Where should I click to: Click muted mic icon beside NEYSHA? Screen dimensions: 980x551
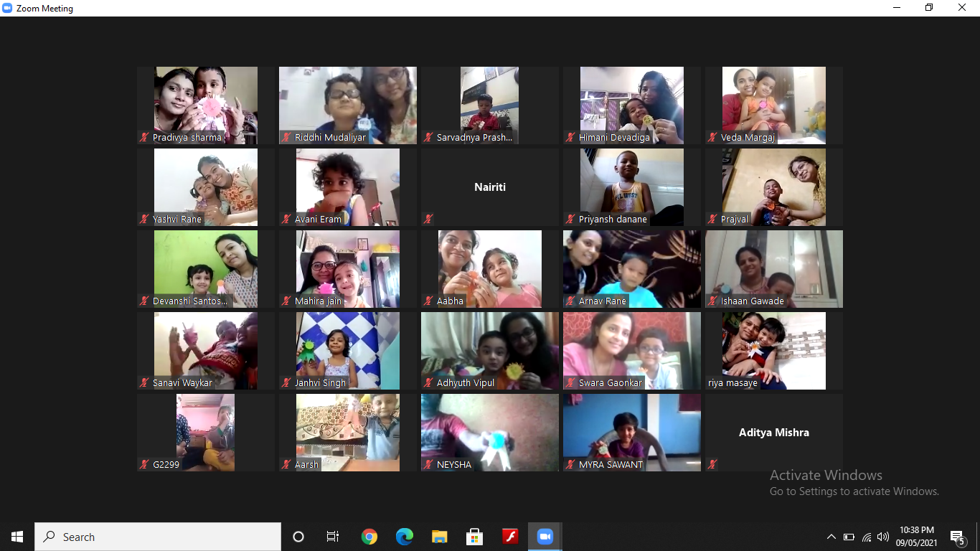428,464
